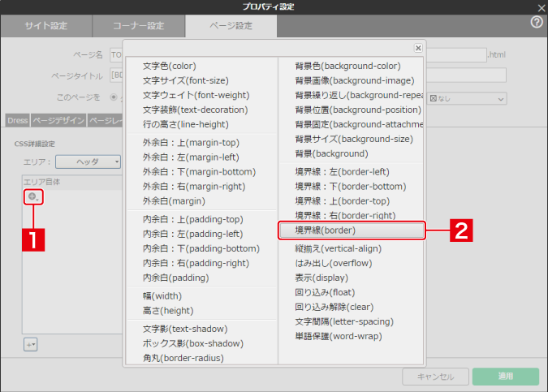Image resolution: width=548 pixels, height=392 pixels.
Task: Open the Dress sub-tab
Action: [18, 121]
